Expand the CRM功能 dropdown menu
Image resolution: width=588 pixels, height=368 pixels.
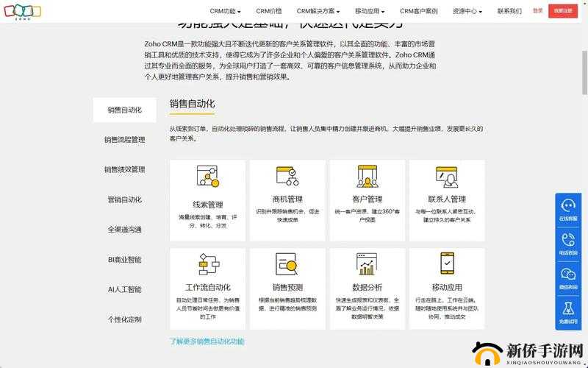click(225, 11)
